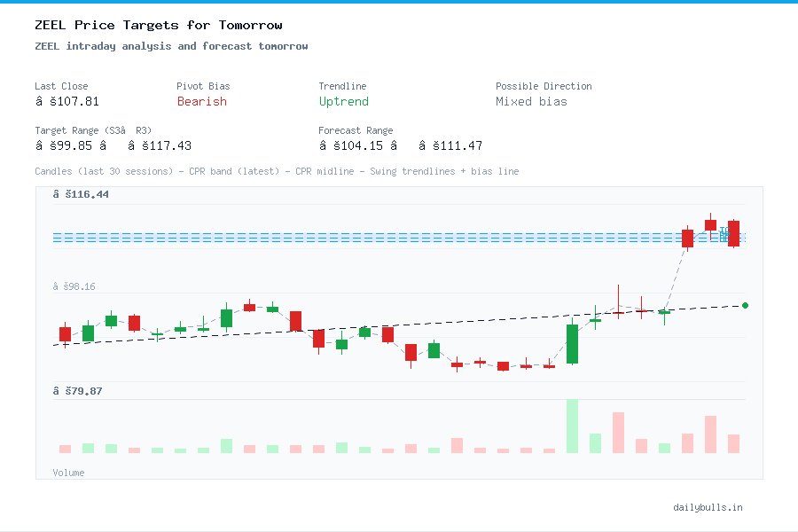Click the green 'Uptrend' trendline value

(x=343, y=101)
